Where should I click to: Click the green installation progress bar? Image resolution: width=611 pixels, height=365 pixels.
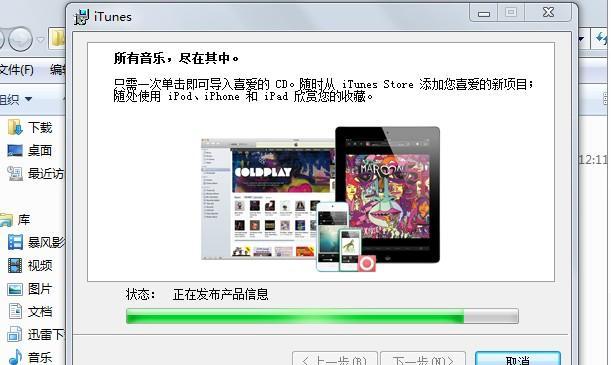tap(322, 316)
